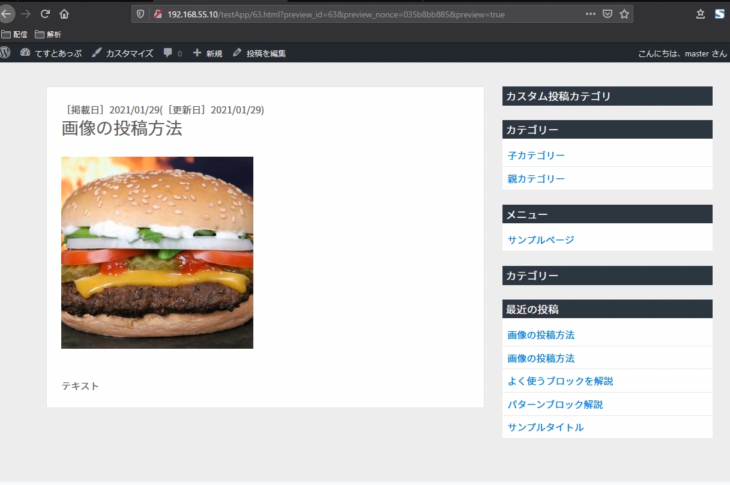Open the page actions three-dots menu

[x=590, y=14]
